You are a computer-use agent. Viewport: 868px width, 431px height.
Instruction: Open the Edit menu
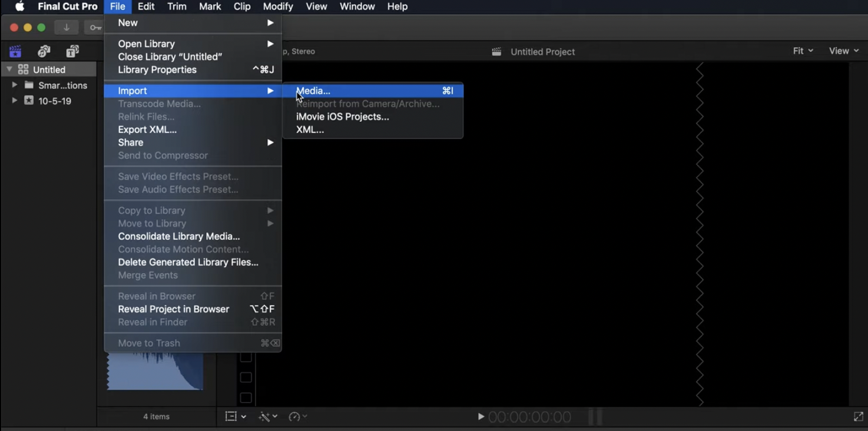[x=146, y=6]
